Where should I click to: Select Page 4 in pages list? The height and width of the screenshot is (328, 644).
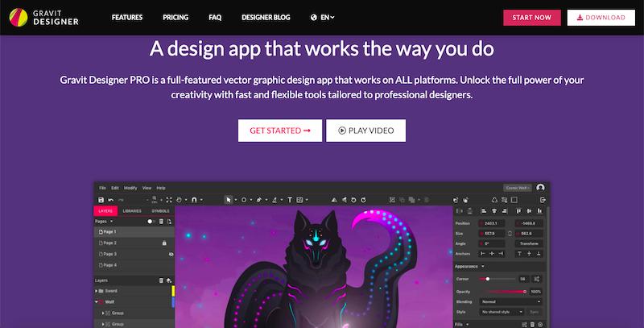tap(134, 265)
